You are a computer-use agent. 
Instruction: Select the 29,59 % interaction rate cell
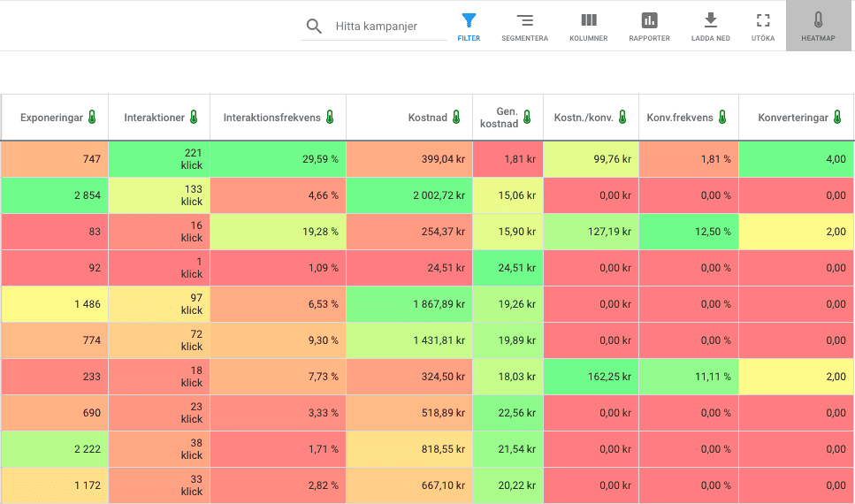(x=279, y=159)
